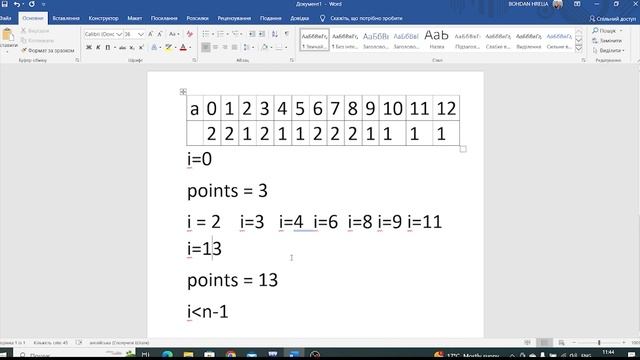The height and width of the screenshot is (360, 640).
Task: Toggle underline formatting
Action: [108, 48]
